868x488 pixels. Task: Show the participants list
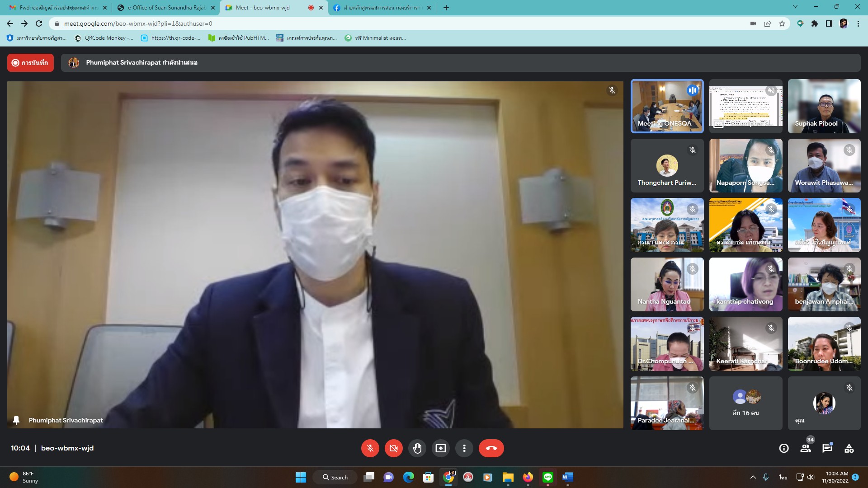[x=806, y=448]
